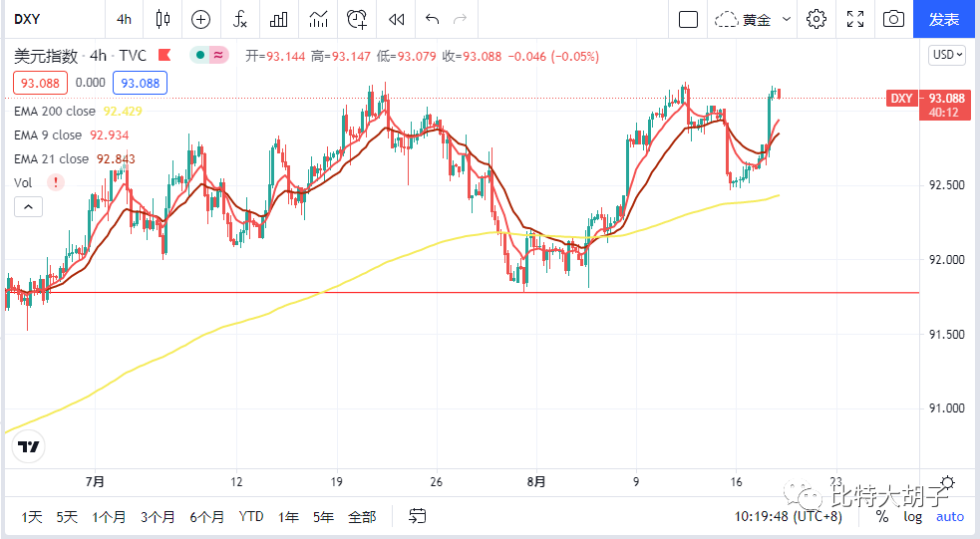Click the red 93.088 sell price box
The width and height of the screenshot is (980, 539).
pyautogui.click(x=40, y=83)
